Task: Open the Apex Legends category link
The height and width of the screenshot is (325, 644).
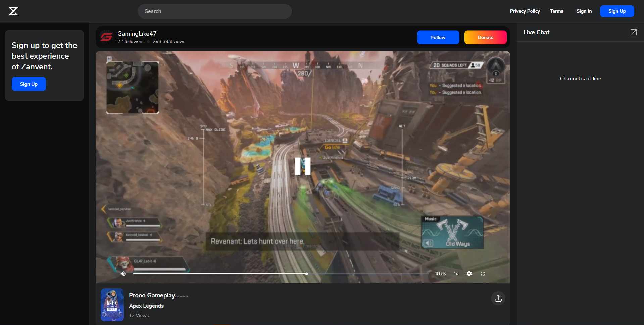Action: [146, 306]
